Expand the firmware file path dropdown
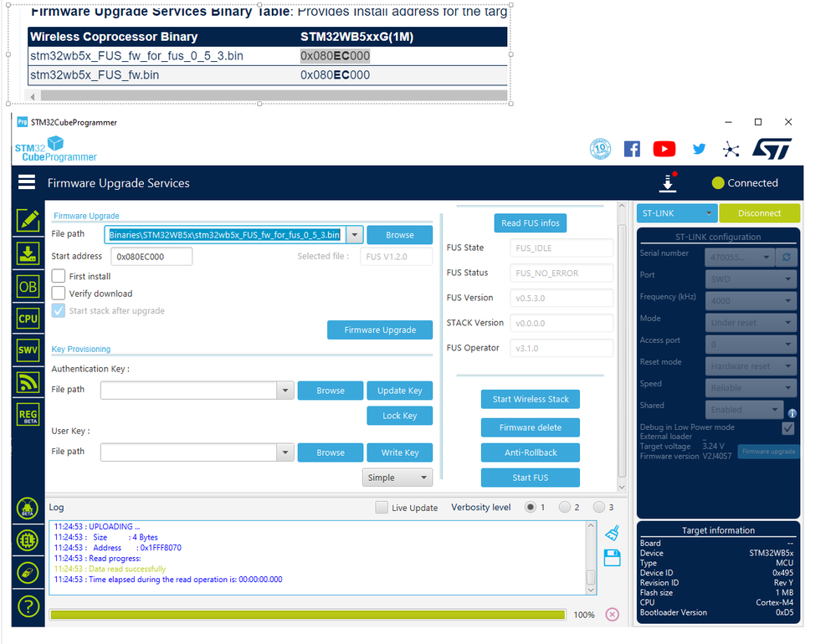The height and width of the screenshot is (644, 836). click(355, 234)
